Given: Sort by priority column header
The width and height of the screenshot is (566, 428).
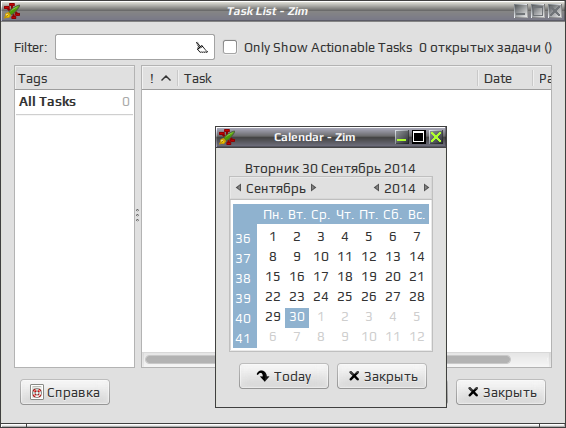Looking at the screenshot, I should [x=160, y=78].
